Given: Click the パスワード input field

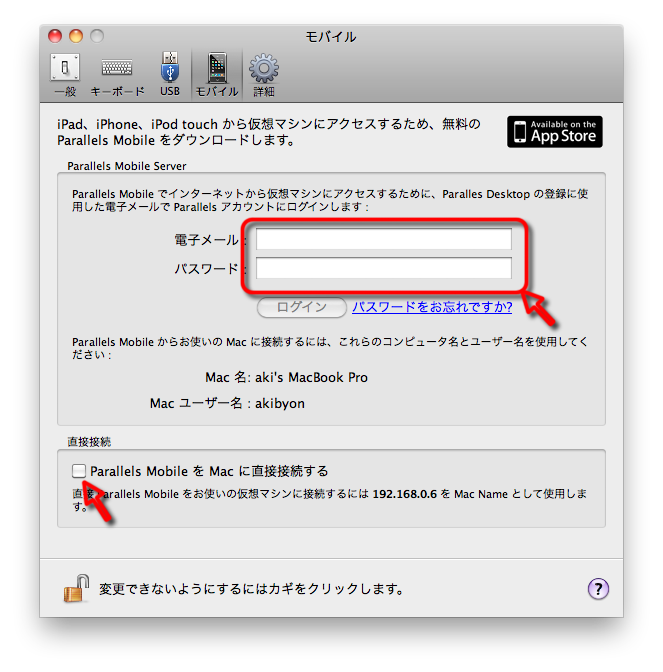Looking at the screenshot, I should pos(384,268).
